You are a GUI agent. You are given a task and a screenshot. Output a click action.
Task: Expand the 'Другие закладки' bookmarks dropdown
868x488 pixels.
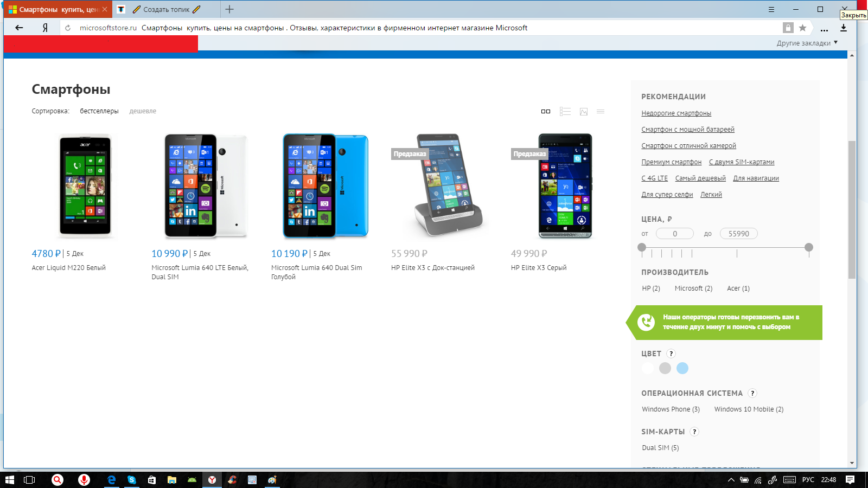(x=807, y=43)
